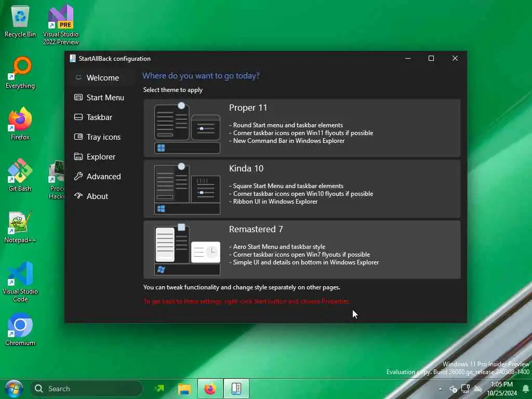Click the About sidebar icon

[x=78, y=196]
